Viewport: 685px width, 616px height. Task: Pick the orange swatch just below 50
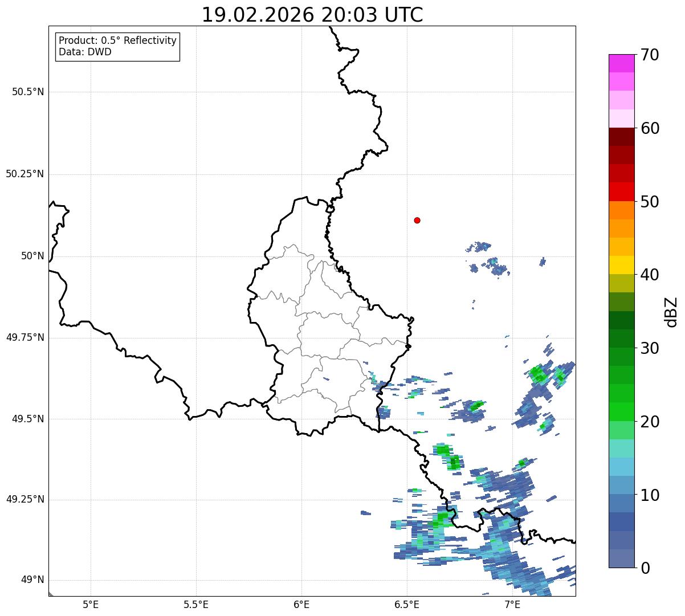coord(621,210)
